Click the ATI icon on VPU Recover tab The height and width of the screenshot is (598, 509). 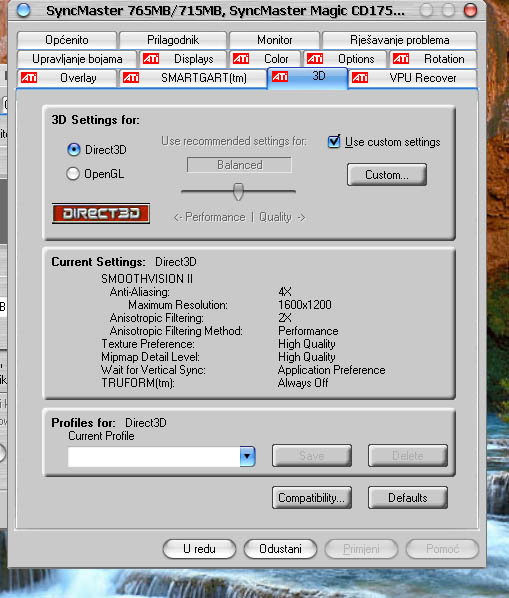click(360, 78)
